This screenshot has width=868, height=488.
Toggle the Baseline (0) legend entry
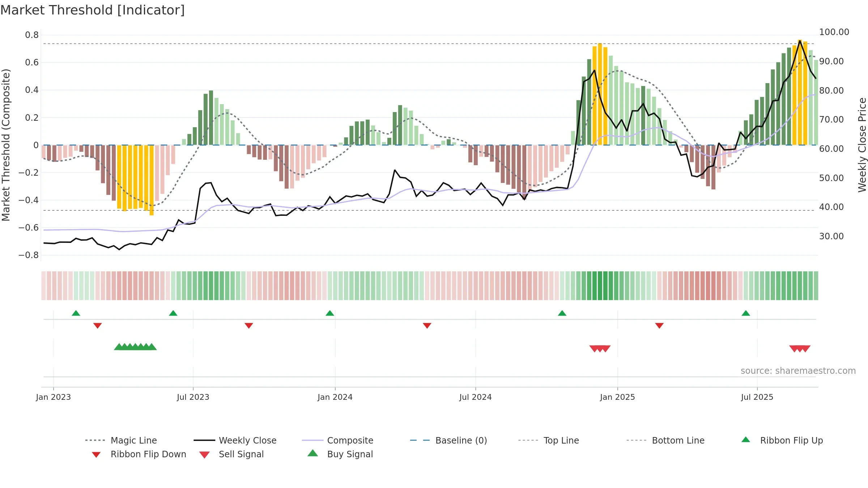[x=448, y=440]
